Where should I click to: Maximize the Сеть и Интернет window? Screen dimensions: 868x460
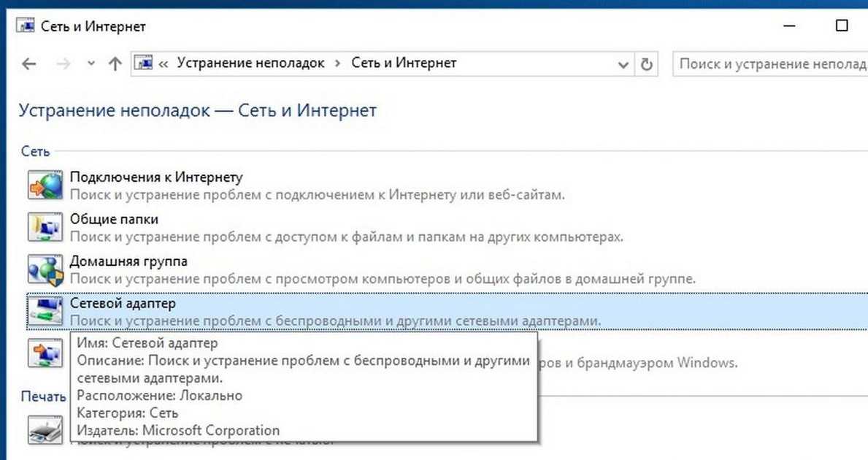tap(842, 26)
